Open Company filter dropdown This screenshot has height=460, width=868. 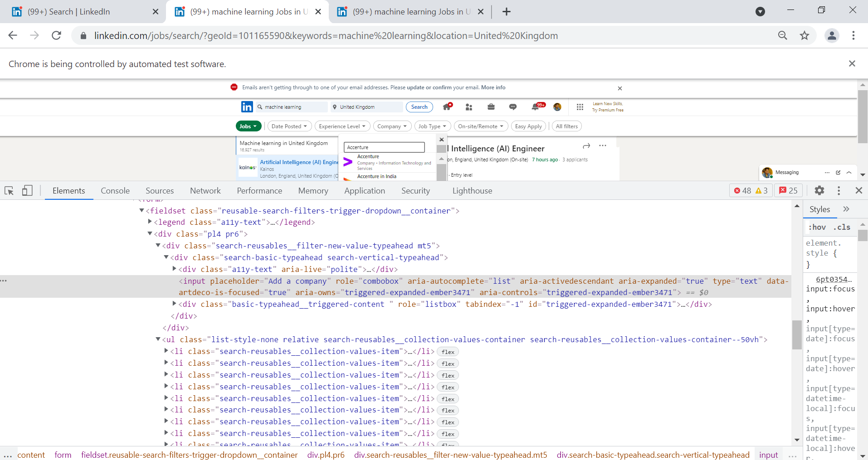(x=392, y=126)
